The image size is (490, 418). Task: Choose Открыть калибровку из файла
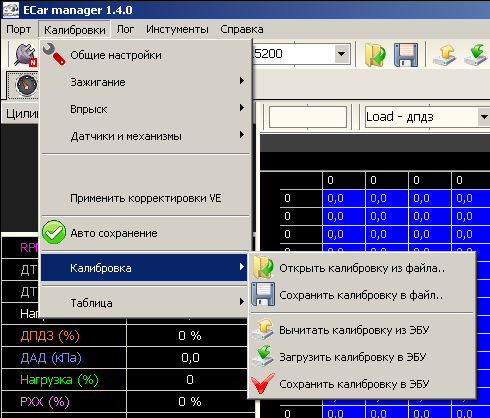[362, 268]
